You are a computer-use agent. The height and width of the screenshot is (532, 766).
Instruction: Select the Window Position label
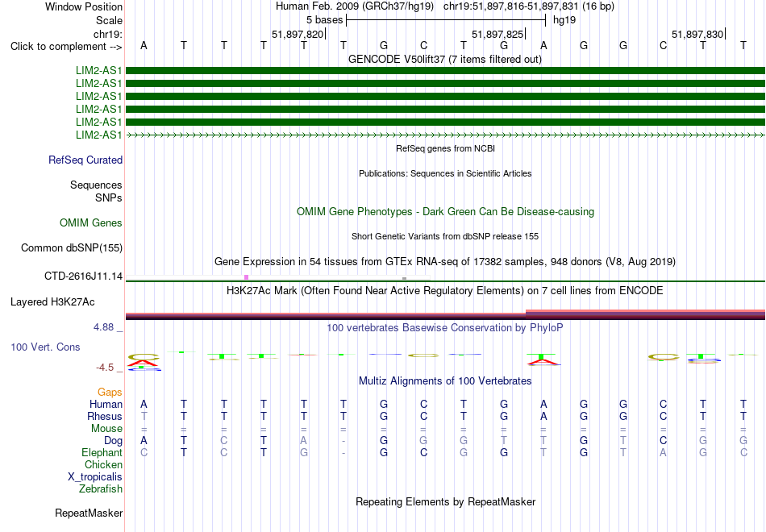(x=84, y=6)
